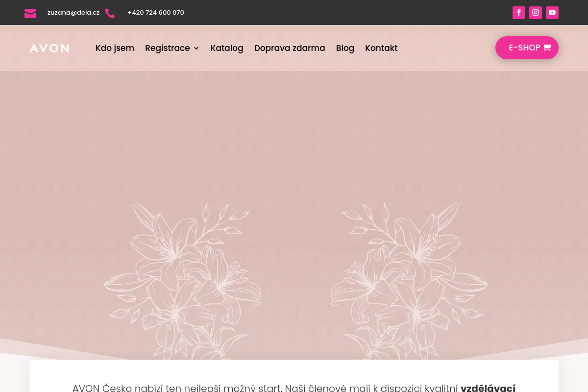
Task: Click the left lily flower illustration
Action: pos(182,279)
